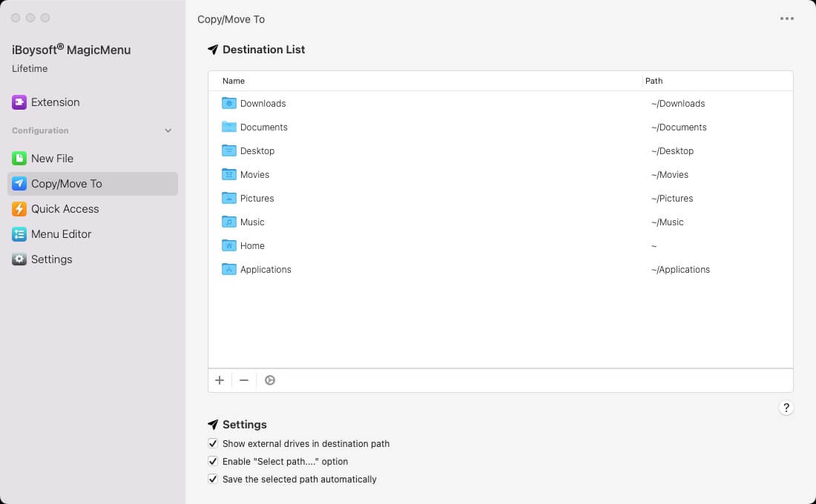The height and width of the screenshot is (504, 816).
Task: Open Settings from the sidebar
Action: point(51,259)
